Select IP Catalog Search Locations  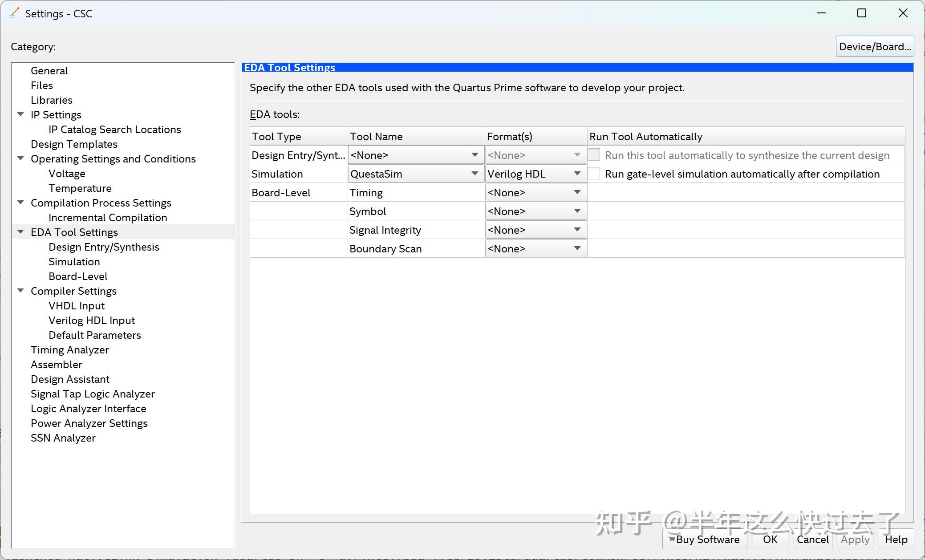(115, 129)
